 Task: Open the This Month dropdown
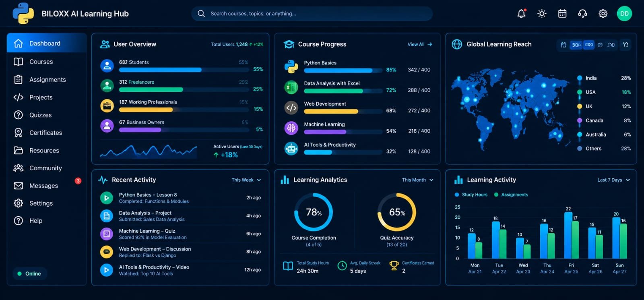pos(417,180)
